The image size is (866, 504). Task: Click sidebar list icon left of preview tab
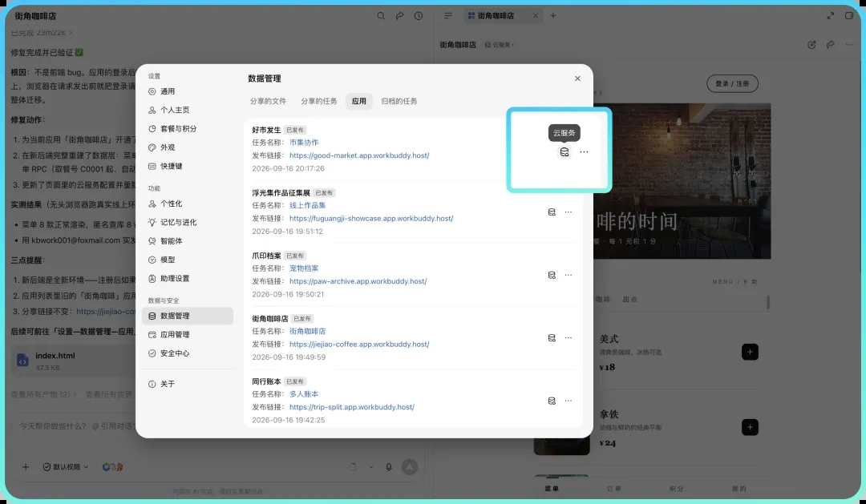(448, 15)
